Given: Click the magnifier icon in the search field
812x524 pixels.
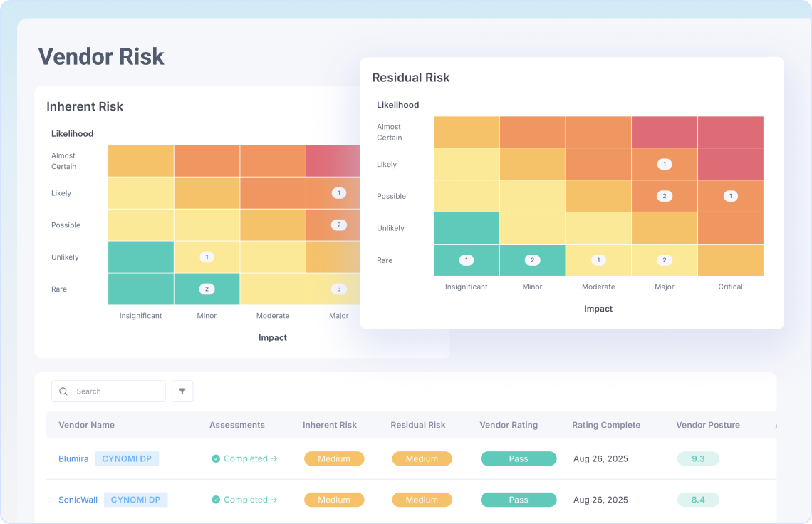Looking at the screenshot, I should click(63, 391).
